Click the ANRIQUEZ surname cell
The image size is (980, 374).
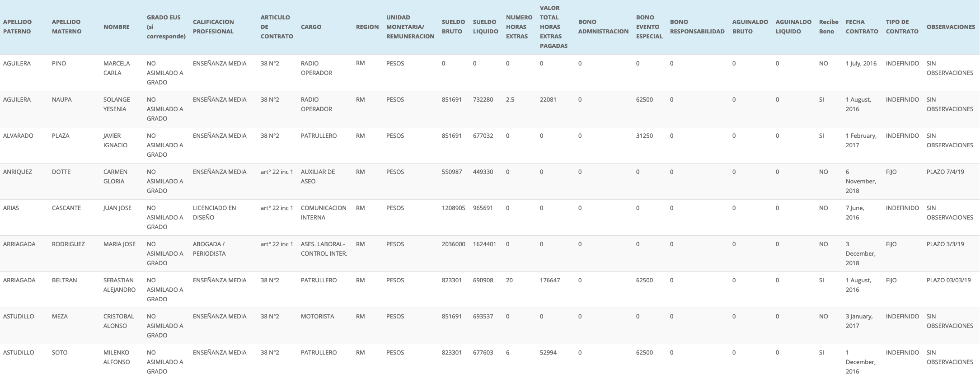point(18,172)
